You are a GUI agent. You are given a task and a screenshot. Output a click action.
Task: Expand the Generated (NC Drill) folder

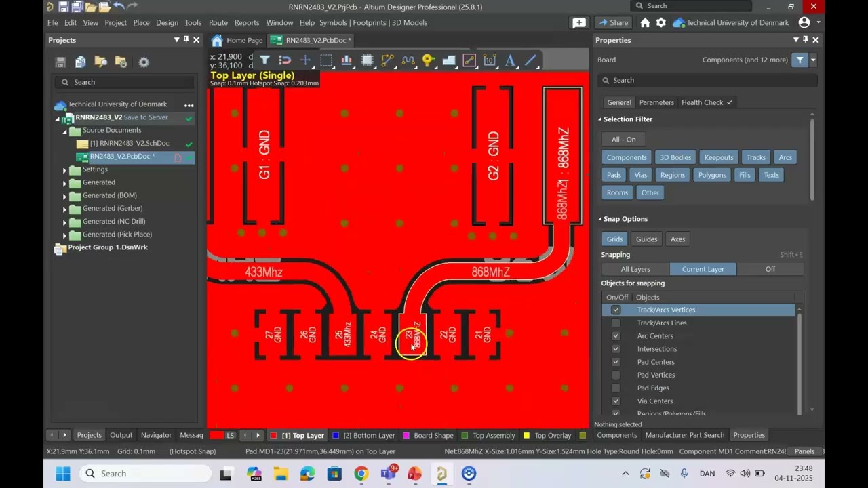click(65, 222)
